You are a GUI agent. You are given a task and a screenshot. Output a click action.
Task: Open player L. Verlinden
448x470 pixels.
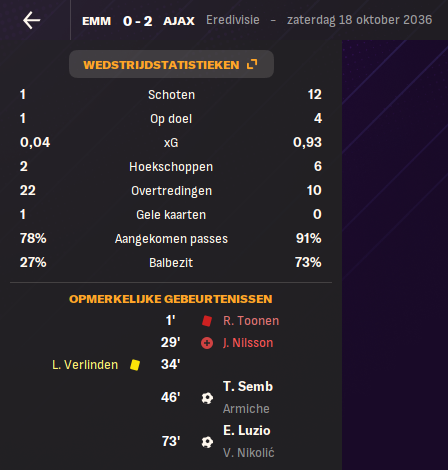pyautogui.click(x=85, y=365)
